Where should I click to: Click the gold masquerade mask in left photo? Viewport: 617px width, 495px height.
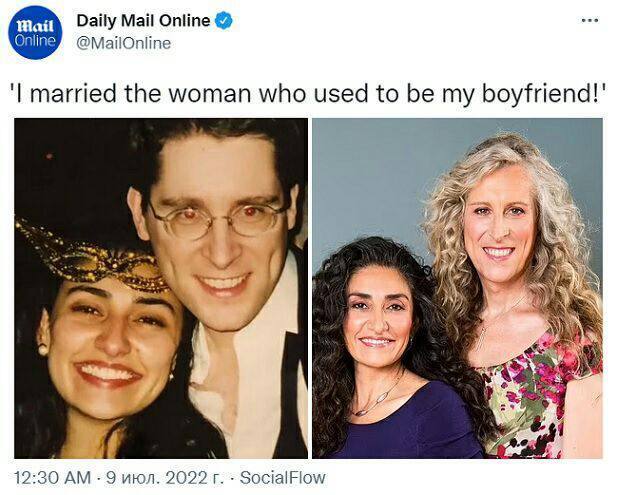[x=92, y=258]
